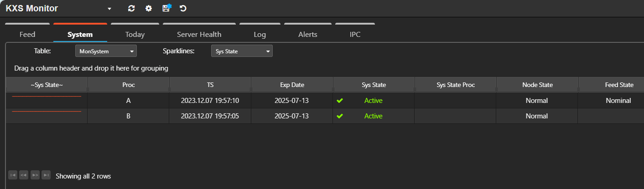Select Proc cell 'B'
The width and height of the screenshot is (644, 189).
[x=129, y=116]
